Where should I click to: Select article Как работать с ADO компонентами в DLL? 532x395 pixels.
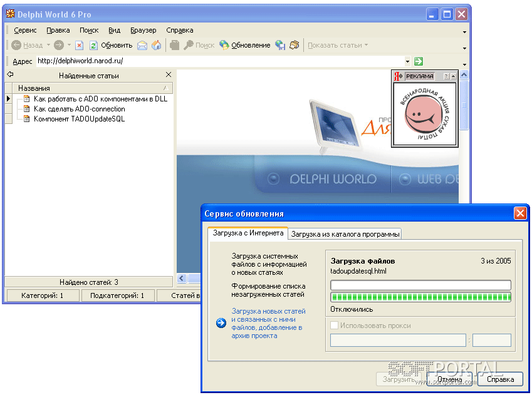pos(100,99)
